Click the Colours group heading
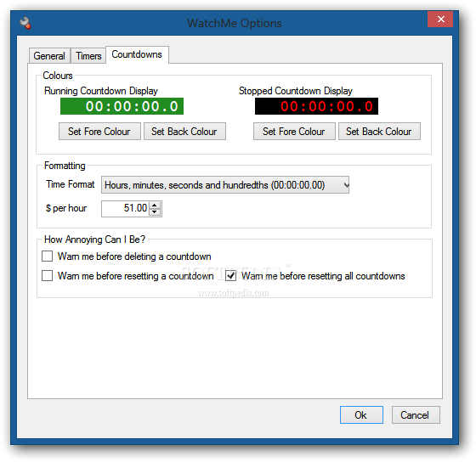The width and height of the screenshot is (476, 462). (58, 76)
